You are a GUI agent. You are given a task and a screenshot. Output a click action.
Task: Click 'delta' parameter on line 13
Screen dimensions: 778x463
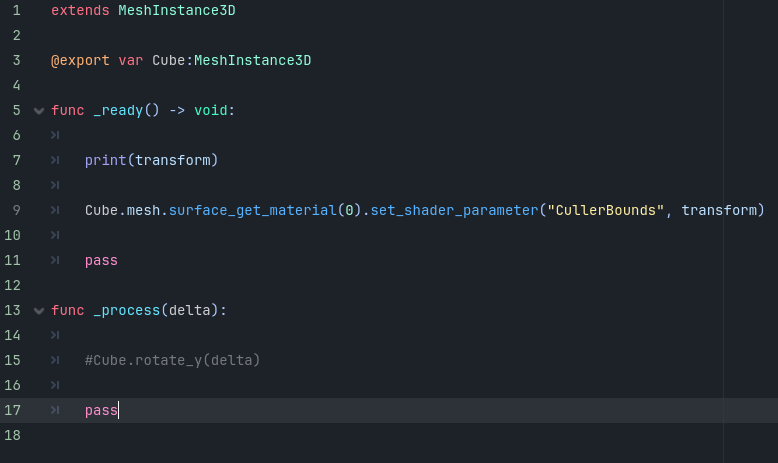coord(190,311)
